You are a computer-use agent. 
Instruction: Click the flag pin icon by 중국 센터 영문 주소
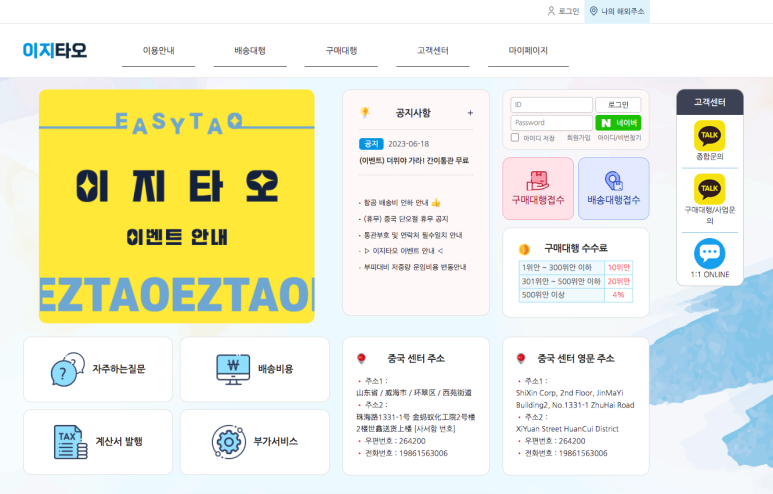[521, 358]
